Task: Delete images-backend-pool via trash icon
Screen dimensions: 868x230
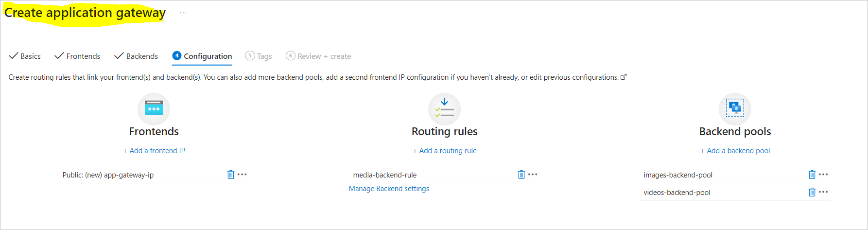Action: [x=812, y=175]
